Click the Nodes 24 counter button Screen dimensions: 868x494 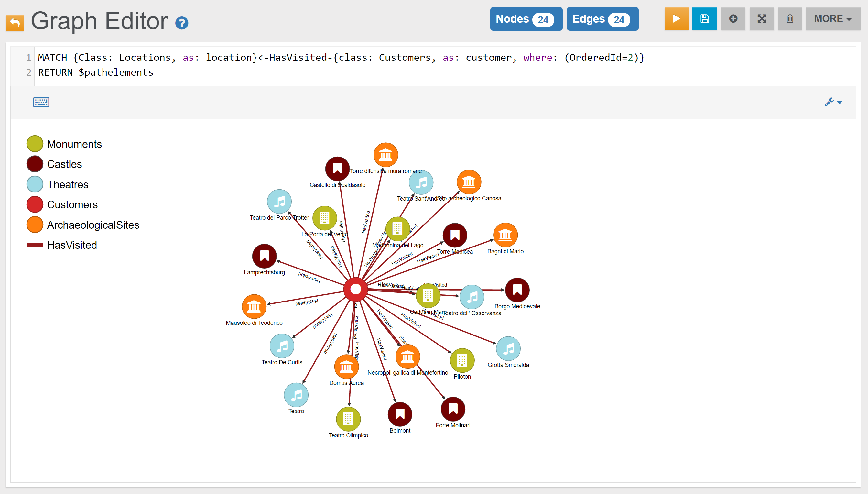click(526, 19)
